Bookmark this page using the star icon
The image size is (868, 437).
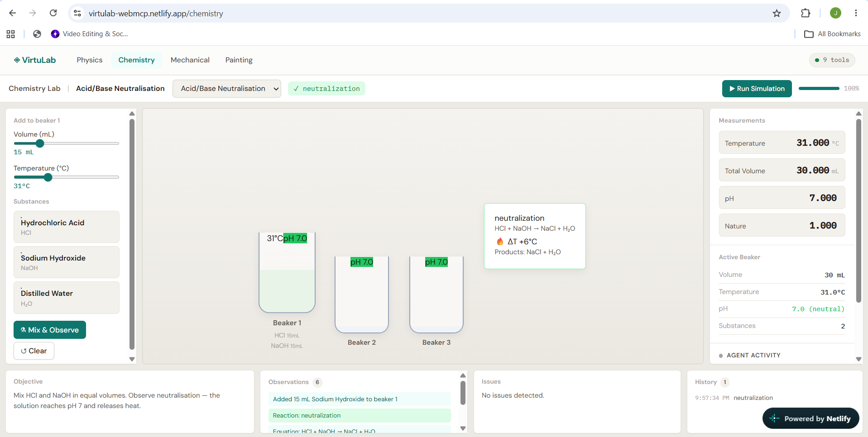(777, 13)
